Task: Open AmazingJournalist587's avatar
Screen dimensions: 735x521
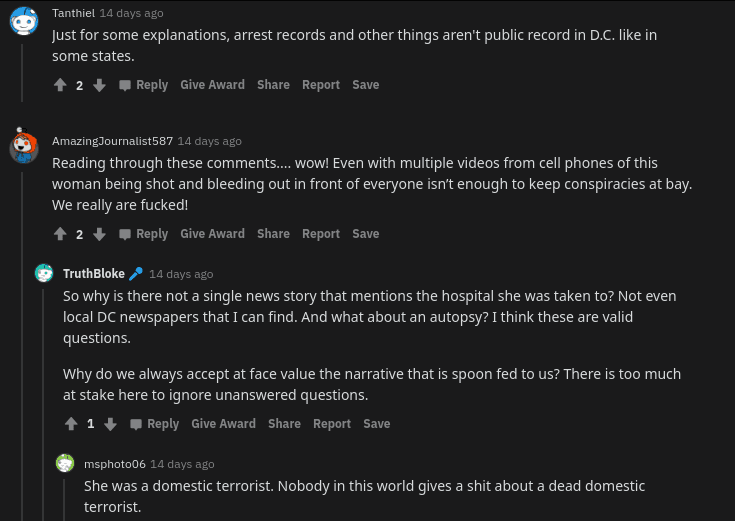Action: pyautogui.click(x=24, y=146)
